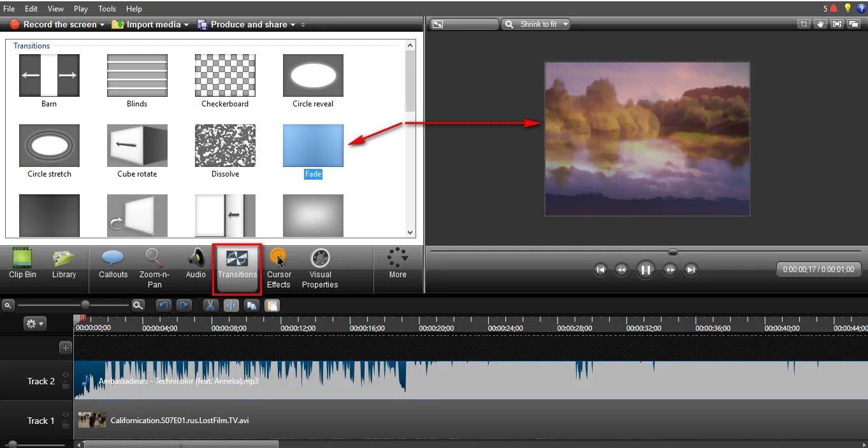Pick the Circle reveal transition
This screenshot has height=448, width=868.
click(x=313, y=75)
